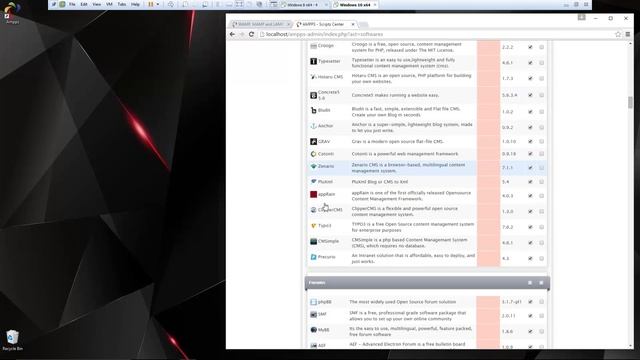This screenshot has width=640, height=360.
Task: Uncheck the checked box in Croogo row
Action: [x=530, y=47]
